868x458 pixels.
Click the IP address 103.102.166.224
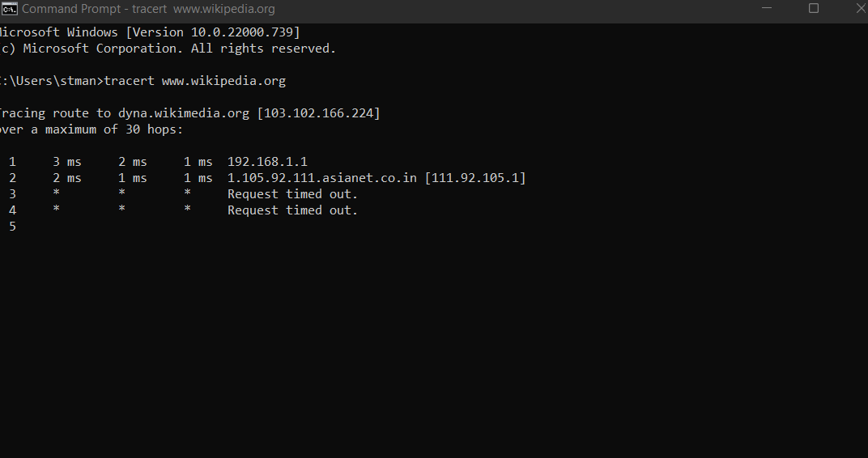[x=319, y=113]
